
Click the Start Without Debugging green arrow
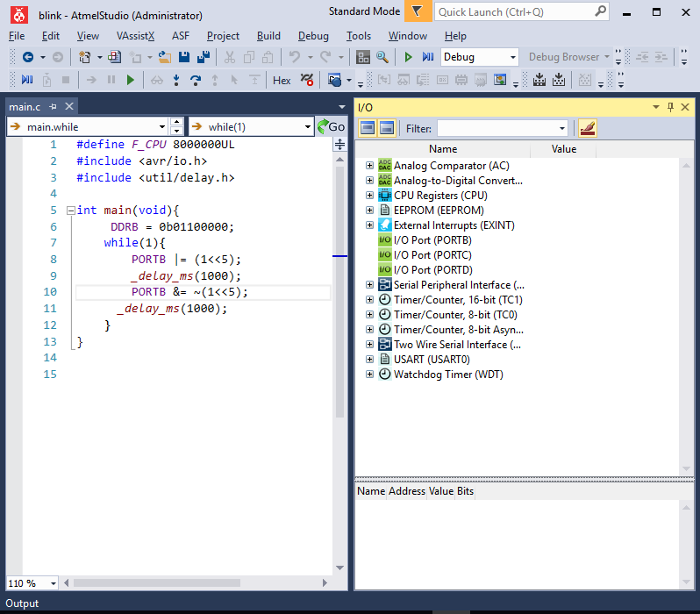tap(408, 57)
